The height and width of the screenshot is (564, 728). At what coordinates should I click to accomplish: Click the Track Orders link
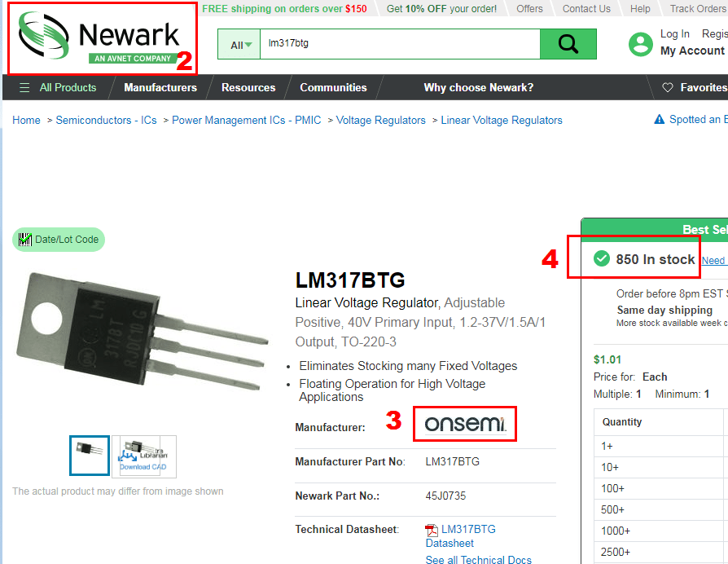[x=698, y=9]
